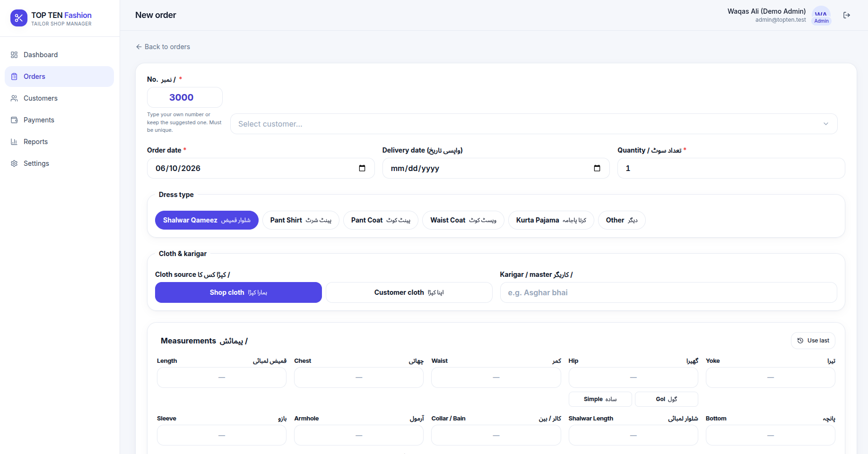This screenshot has height=454, width=868.
Task: Click the Reports bar chart icon
Action: (14, 142)
